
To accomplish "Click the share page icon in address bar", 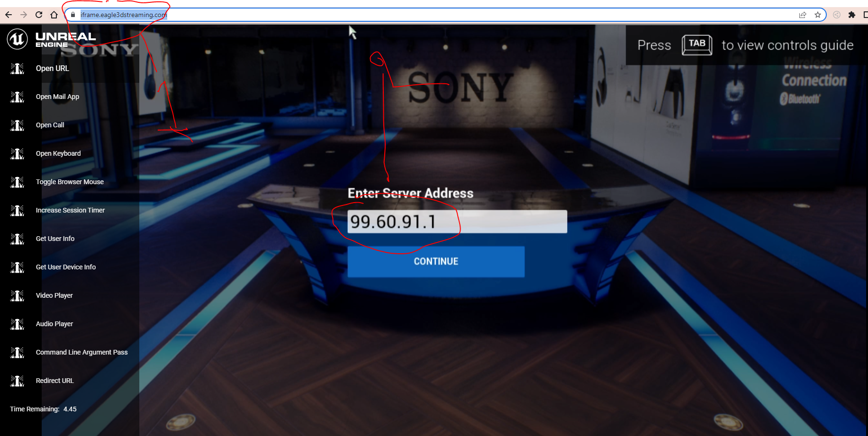I will (803, 15).
